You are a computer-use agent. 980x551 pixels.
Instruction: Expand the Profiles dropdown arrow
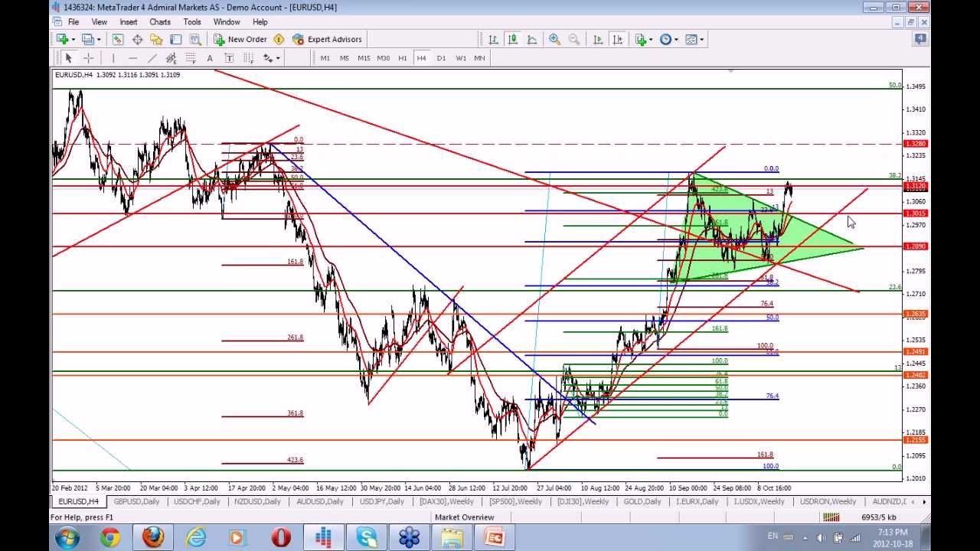100,39
